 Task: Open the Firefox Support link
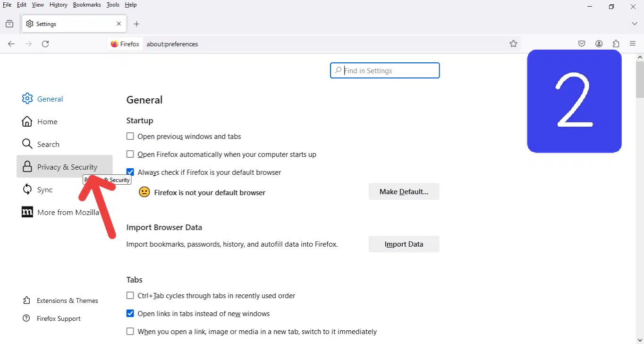click(59, 318)
